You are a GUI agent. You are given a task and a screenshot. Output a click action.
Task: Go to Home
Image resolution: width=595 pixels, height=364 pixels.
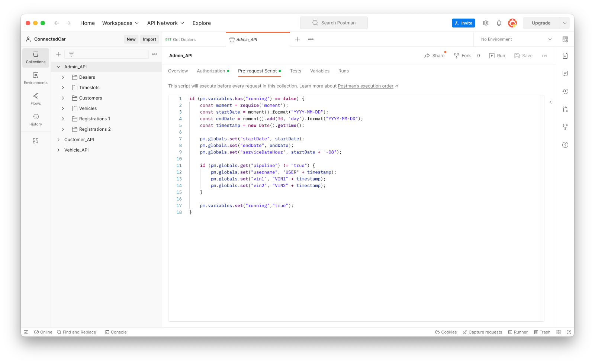87,23
